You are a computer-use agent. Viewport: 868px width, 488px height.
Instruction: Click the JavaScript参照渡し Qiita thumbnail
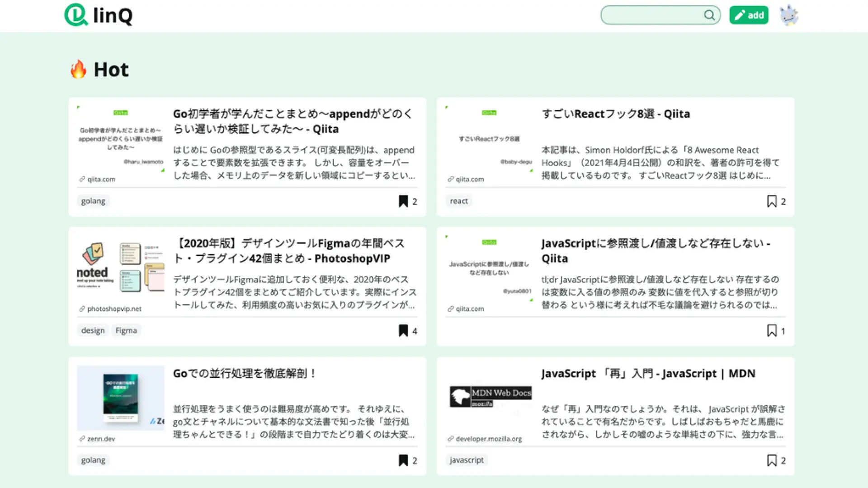pyautogui.click(x=489, y=268)
